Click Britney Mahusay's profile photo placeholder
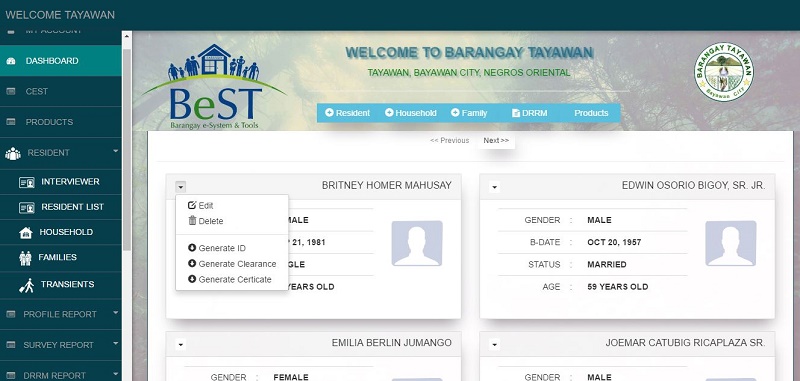The width and height of the screenshot is (800, 381). (417, 243)
